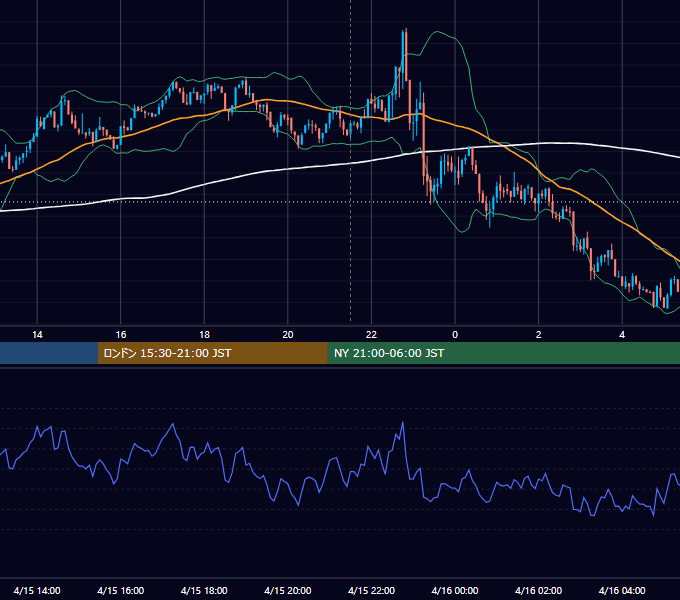680x600 pixels.
Task: Click the 4/15 22:00 date label
Action: (371, 590)
